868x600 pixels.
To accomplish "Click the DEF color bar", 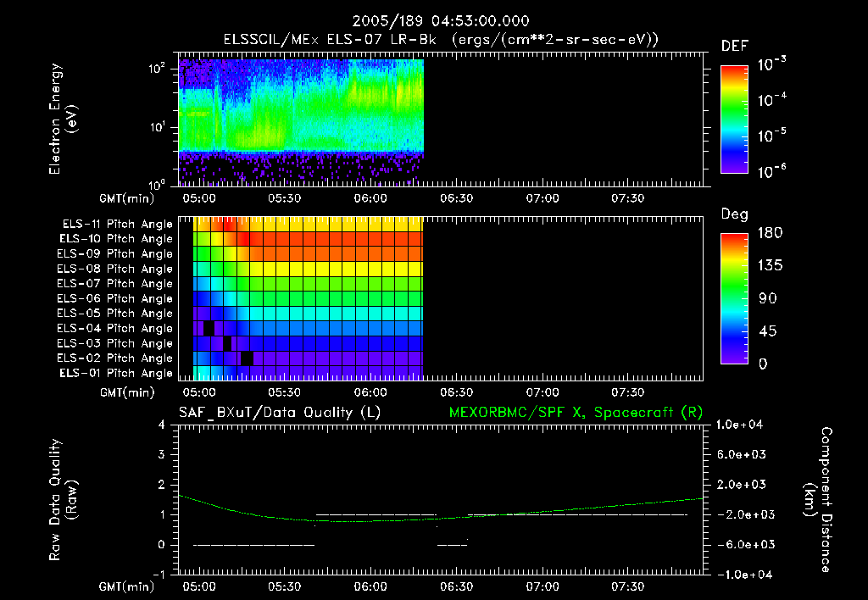I will 734,119.
